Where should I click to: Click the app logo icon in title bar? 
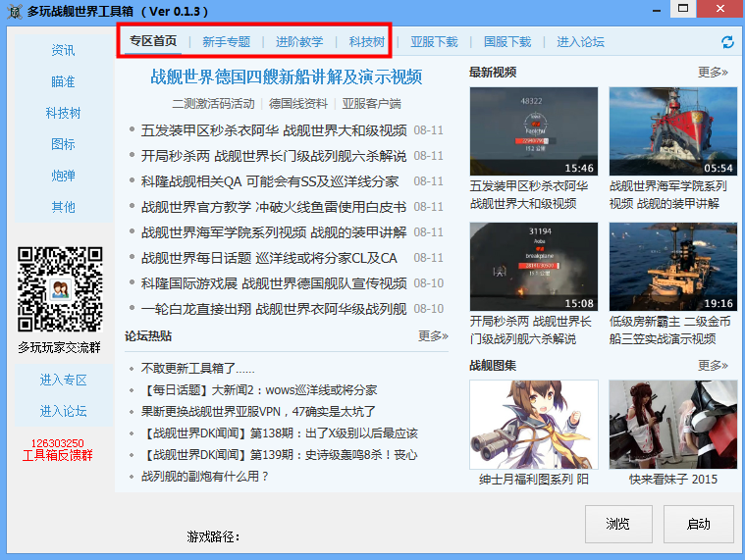pos(15,12)
